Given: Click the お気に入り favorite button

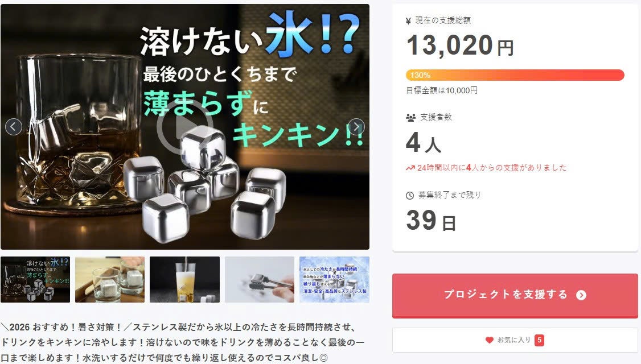Looking at the screenshot, I should [x=515, y=340].
